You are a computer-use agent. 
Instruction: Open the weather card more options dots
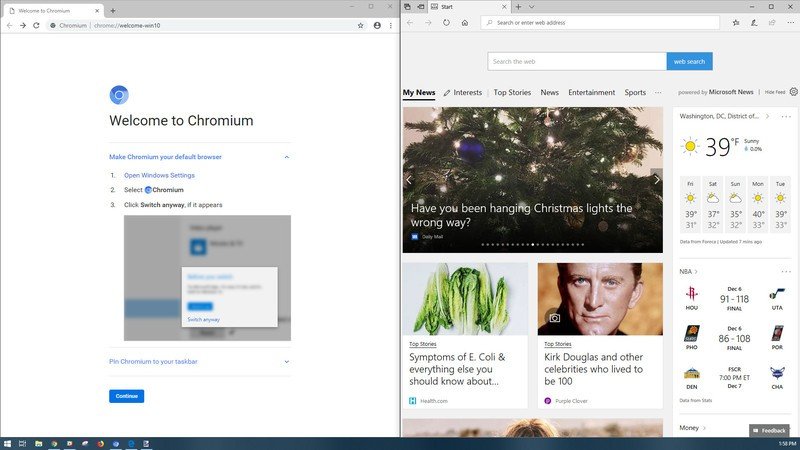(x=786, y=116)
